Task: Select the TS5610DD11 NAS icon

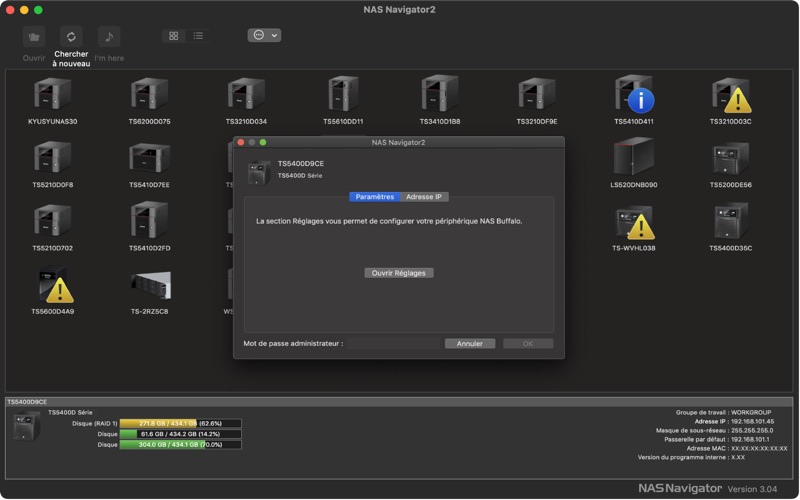Action: pyautogui.click(x=343, y=94)
